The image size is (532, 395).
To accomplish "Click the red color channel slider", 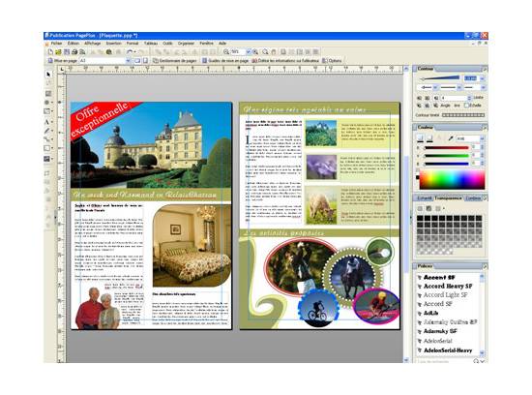I will (447, 148).
